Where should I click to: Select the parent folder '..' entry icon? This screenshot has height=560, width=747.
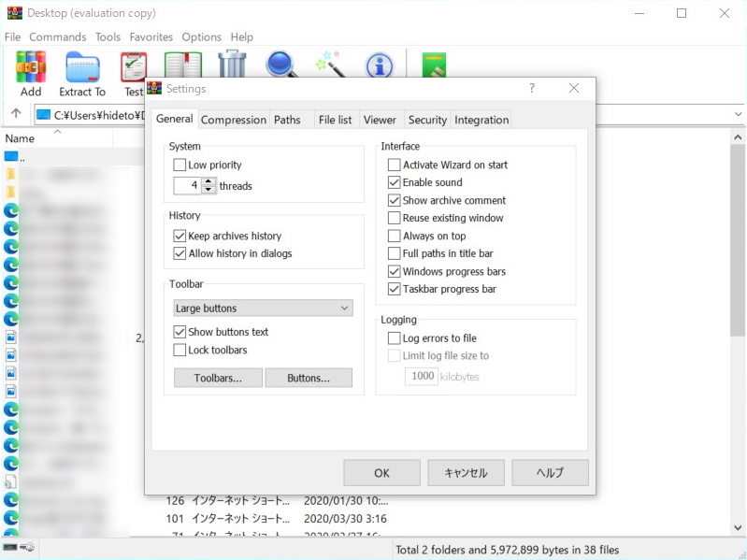click(x=11, y=156)
